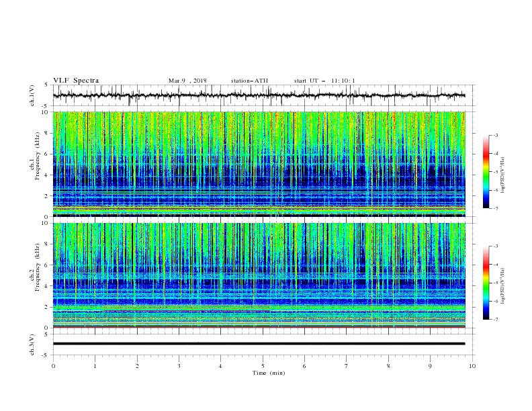Viewport: 532px width, 411px height.
Task: Click the '9' tick on the Time axis
Action: (x=430, y=366)
